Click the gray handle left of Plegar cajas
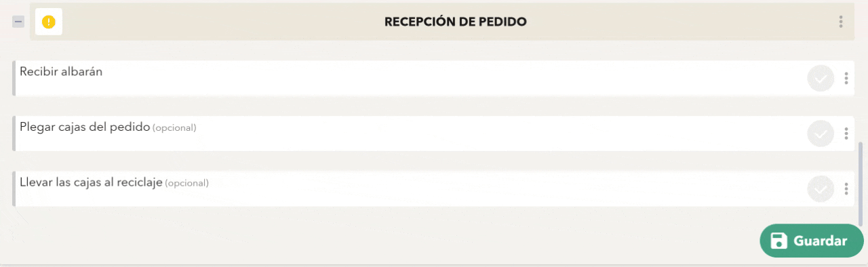The width and height of the screenshot is (868, 267). (x=14, y=133)
